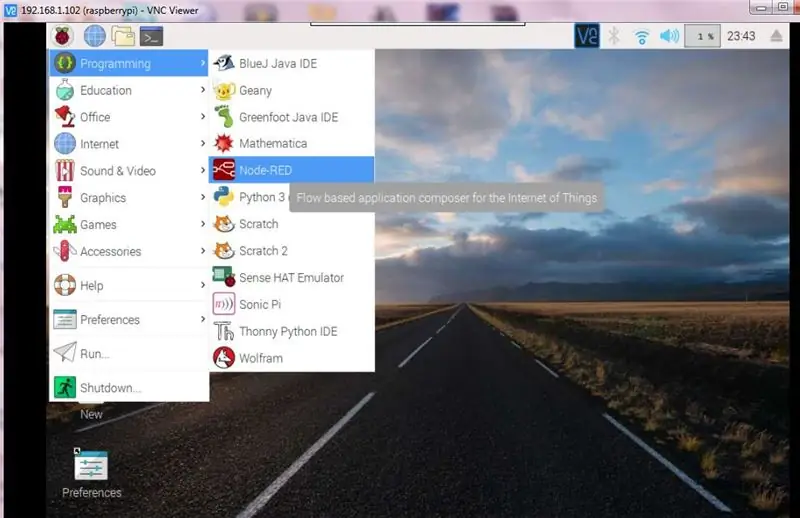
Task: Open Mathematica
Action: click(x=291, y=143)
